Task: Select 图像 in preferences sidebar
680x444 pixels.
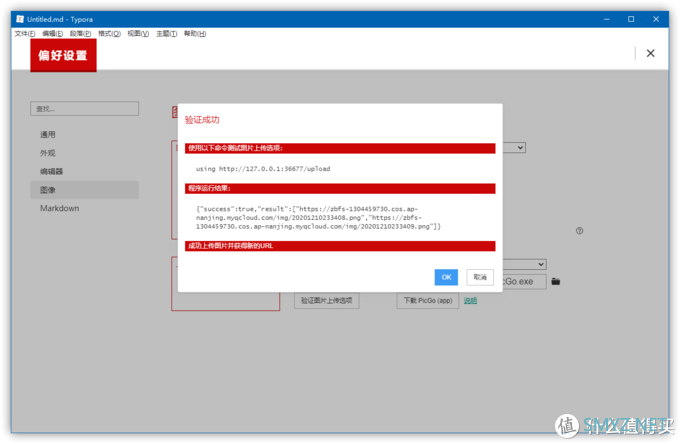Action: point(85,190)
